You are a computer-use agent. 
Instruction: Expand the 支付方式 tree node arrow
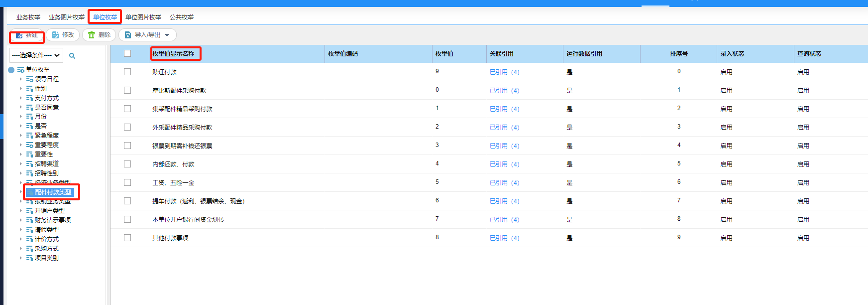(20, 98)
